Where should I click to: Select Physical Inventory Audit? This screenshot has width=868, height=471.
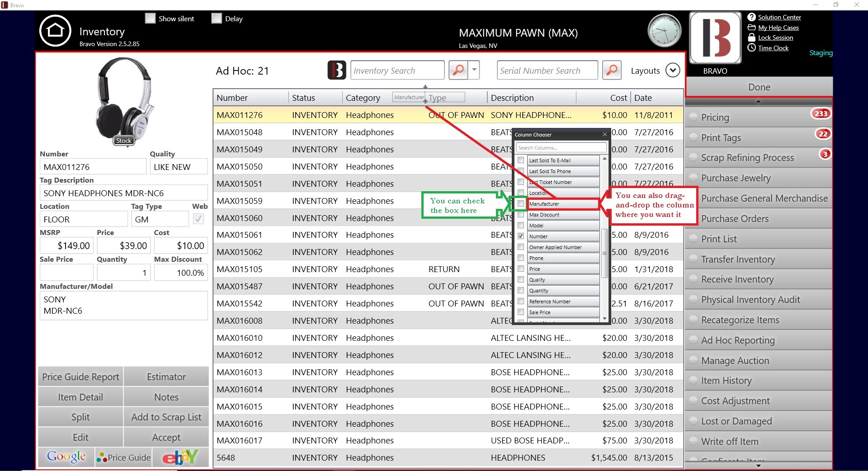[759, 300]
